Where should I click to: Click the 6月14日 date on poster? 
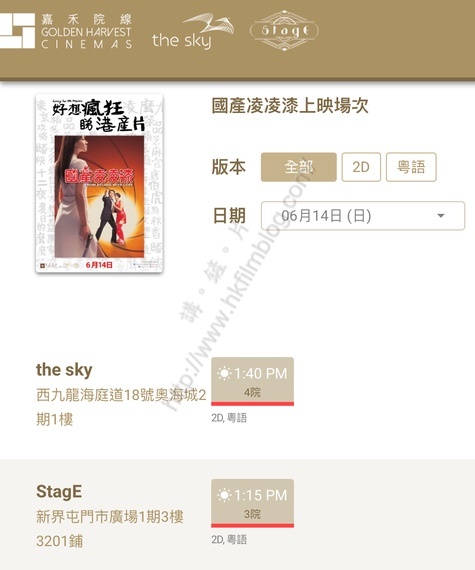[x=99, y=265]
